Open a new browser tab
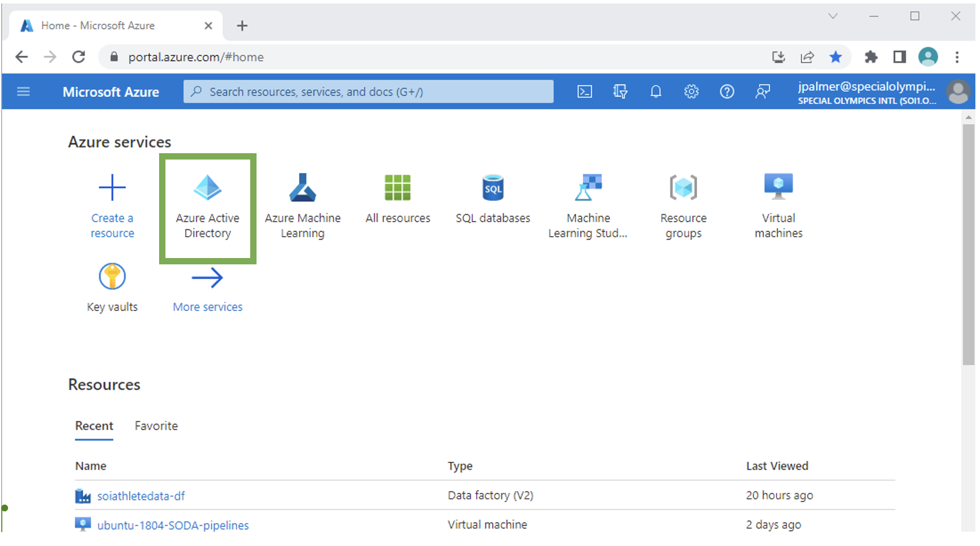The height and width of the screenshot is (546, 980). point(242,25)
